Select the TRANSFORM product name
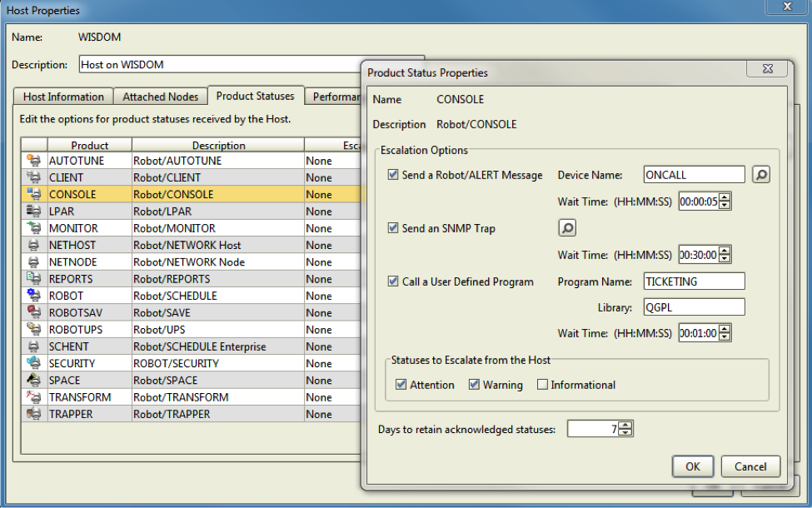The image size is (812, 508). [x=80, y=397]
